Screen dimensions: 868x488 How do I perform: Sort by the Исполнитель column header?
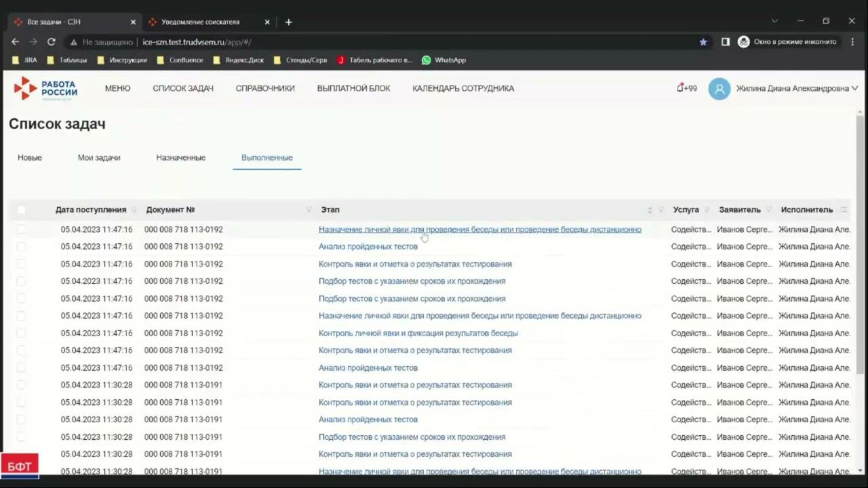pos(806,210)
